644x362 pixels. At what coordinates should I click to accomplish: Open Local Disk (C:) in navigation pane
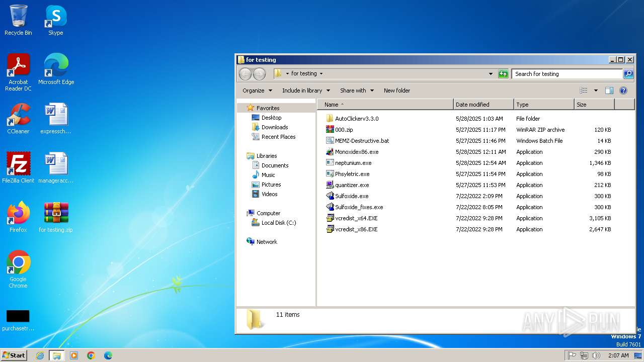[273, 223]
